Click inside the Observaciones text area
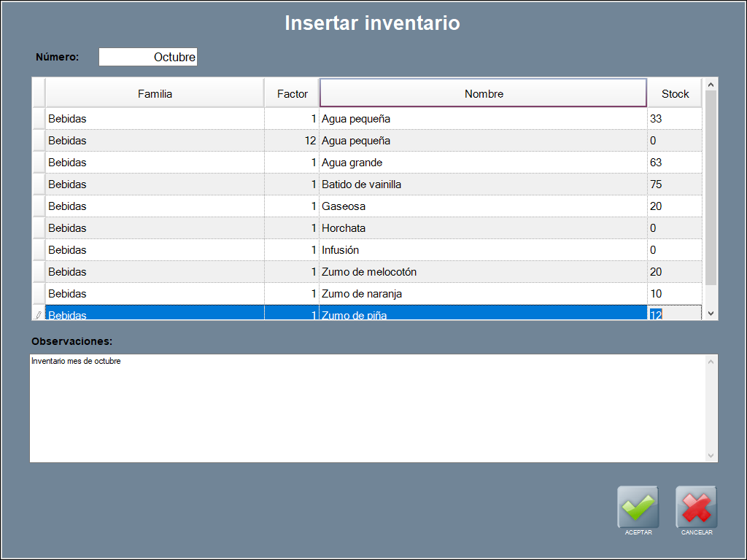747x560 pixels. (368, 408)
